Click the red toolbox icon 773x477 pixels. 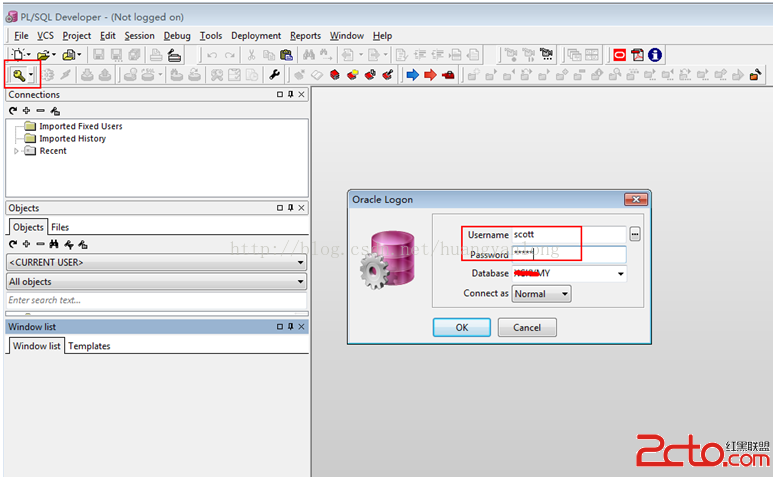(448, 75)
